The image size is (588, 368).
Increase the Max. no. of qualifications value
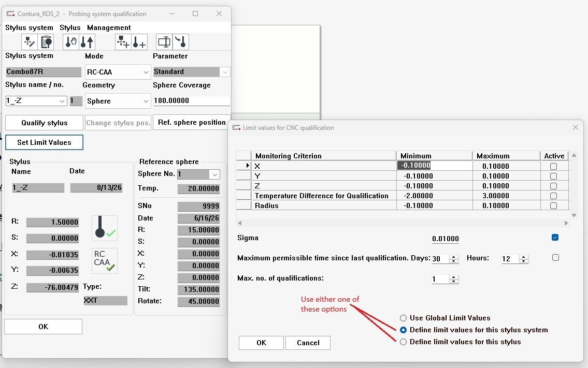coord(454,277)
